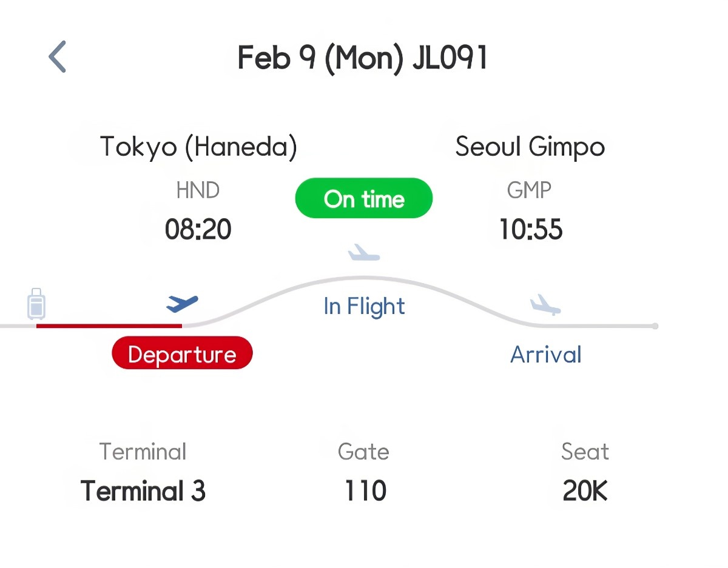Image resolution: width=728 pixels, height=568 pixels.
Task: Tap Terminal 3 for terminal info
Action: click(x=141, y=491)
